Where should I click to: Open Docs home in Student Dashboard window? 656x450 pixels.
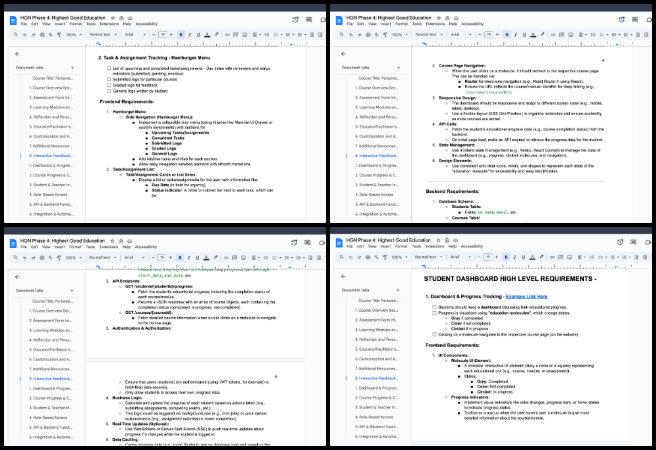(x=339, y=243)
